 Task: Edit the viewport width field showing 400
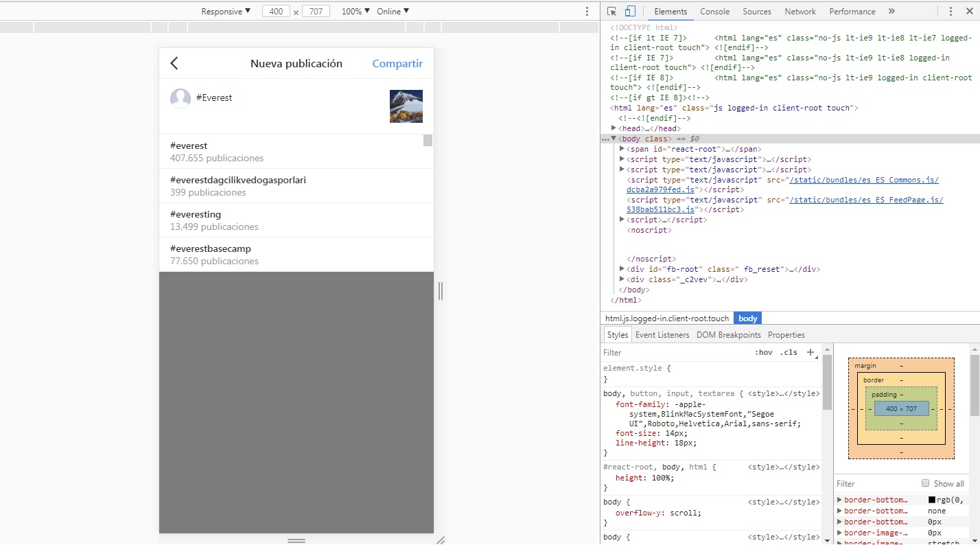click(x=276, y=12)
